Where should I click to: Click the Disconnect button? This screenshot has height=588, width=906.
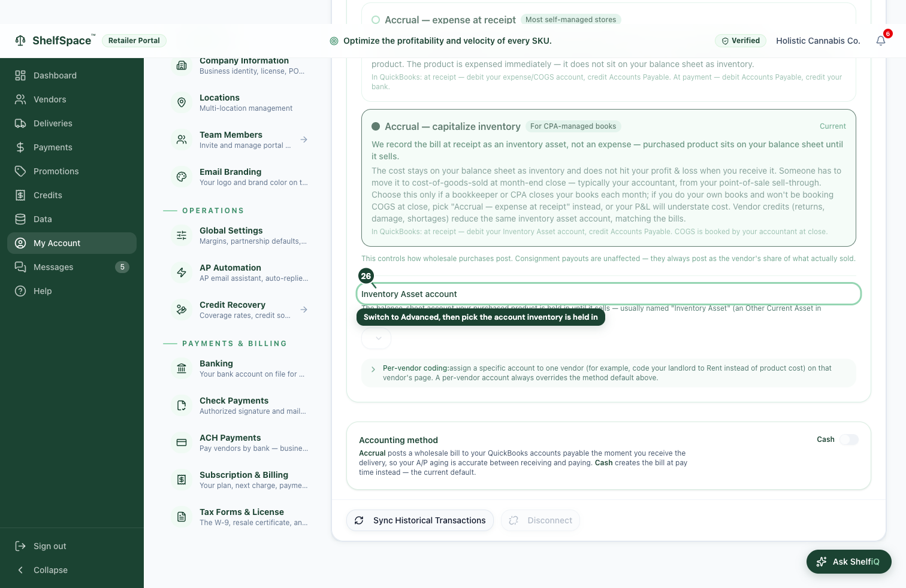tap(540, 520)
